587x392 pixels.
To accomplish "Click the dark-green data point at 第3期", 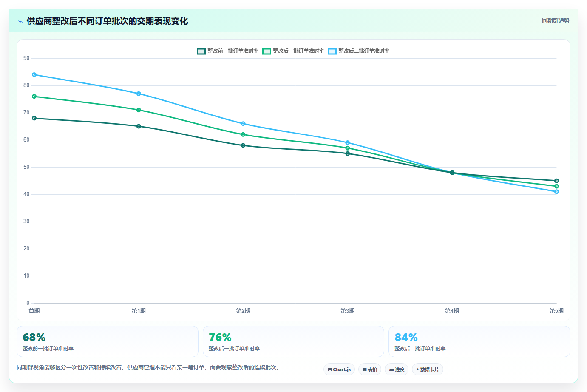I will point(348,153).
